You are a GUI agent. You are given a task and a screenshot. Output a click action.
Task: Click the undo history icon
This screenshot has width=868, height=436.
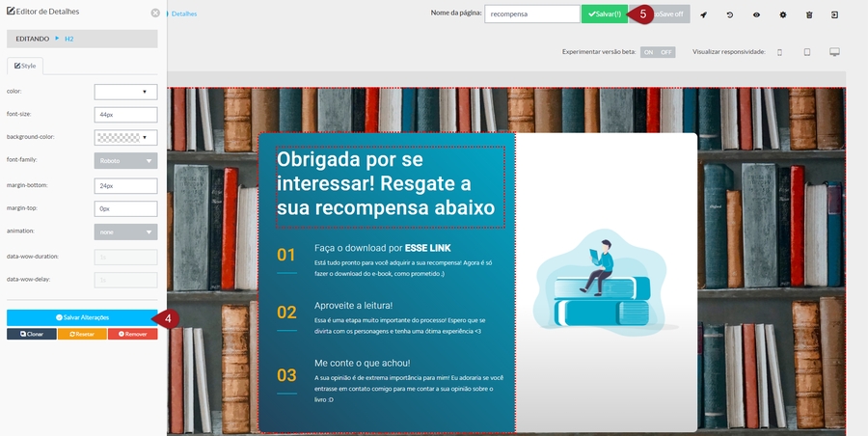[x=729, y=15]
